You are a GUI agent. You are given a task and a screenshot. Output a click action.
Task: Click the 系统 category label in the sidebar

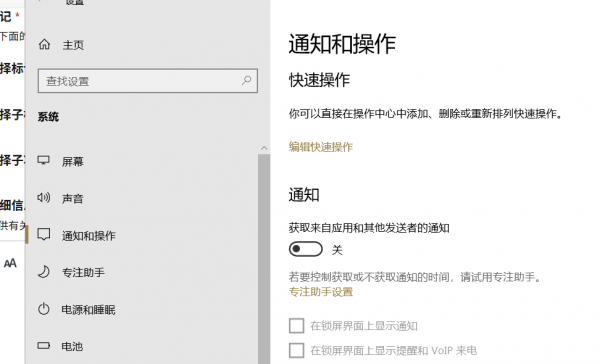[x=48, y=117]
